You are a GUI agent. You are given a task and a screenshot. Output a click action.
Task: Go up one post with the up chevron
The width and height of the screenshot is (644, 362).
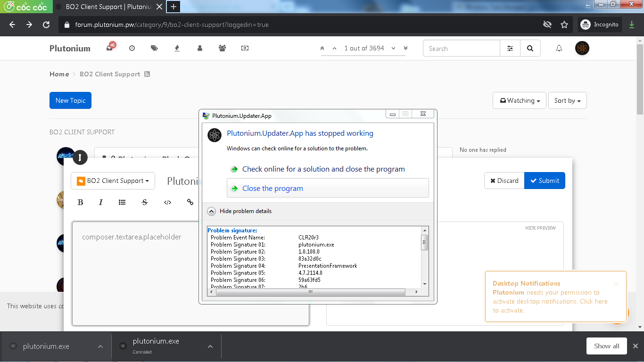pyautogui.click(x=334, y=48)
